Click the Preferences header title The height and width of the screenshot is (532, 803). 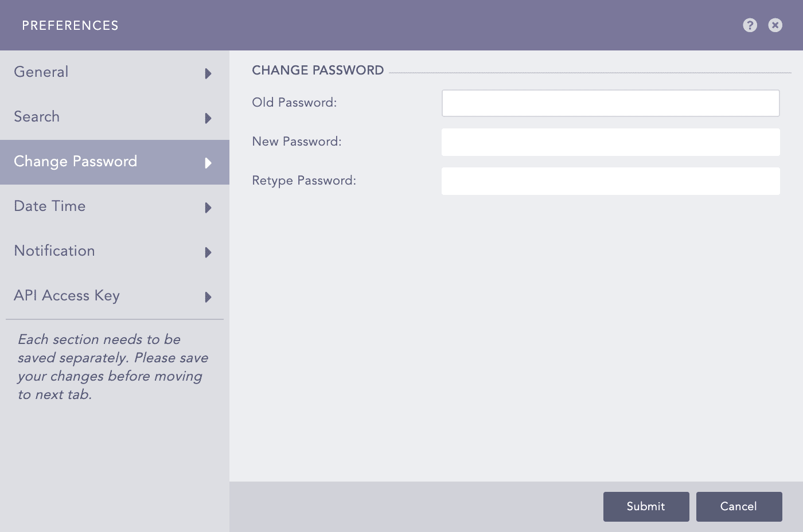click(x=70, y=25)
